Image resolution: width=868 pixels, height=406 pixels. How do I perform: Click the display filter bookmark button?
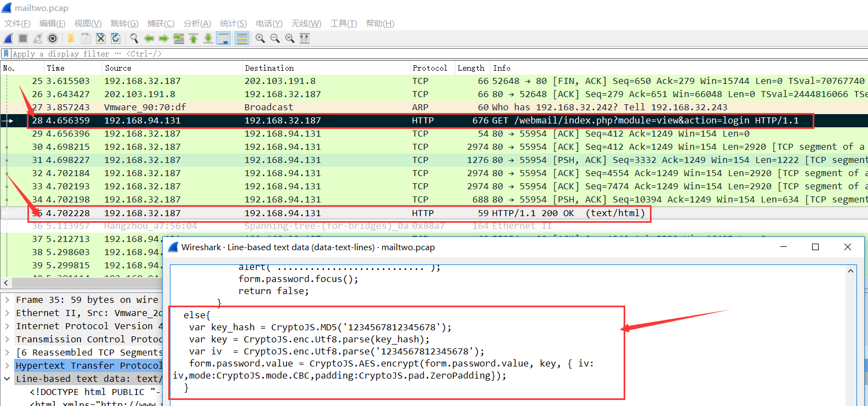[6, 54]
